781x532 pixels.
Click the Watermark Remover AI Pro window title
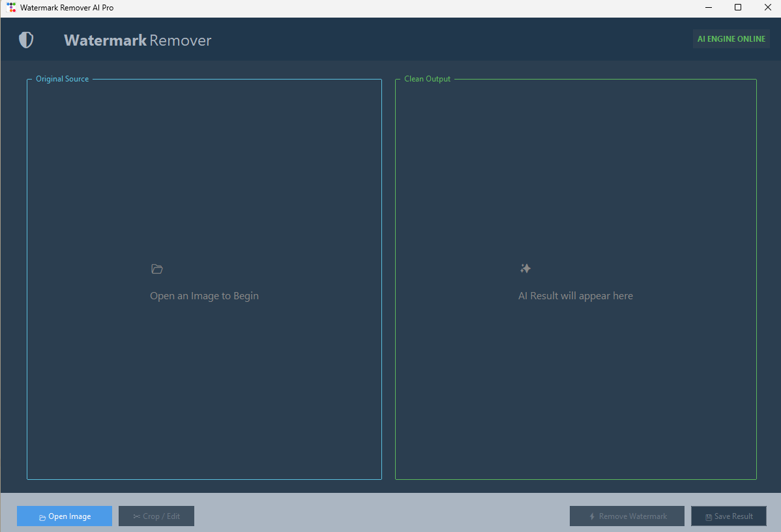coord(66,8)
